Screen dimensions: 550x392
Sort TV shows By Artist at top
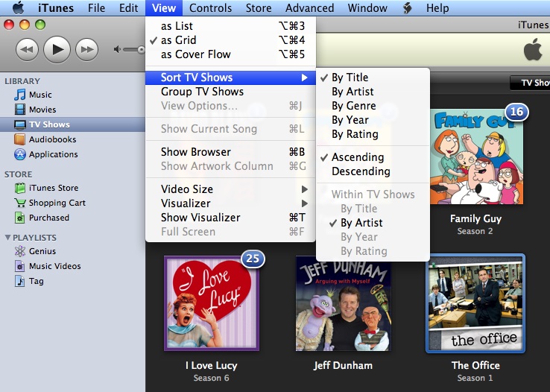click(373, 92)
